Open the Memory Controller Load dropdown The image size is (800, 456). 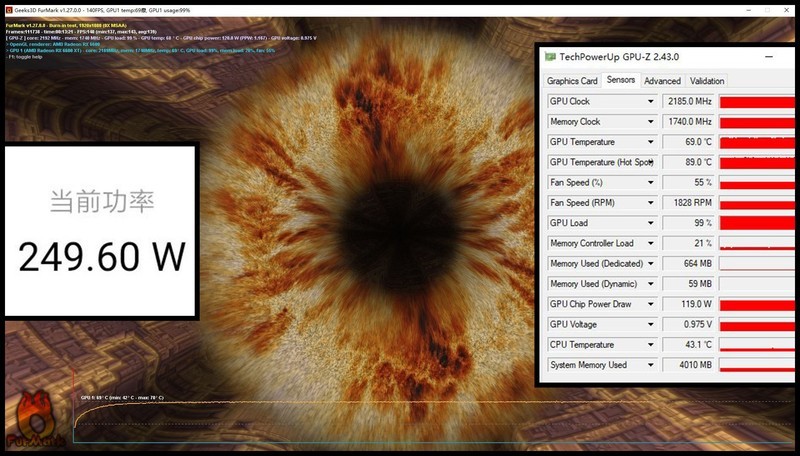(x=651, y=243)
